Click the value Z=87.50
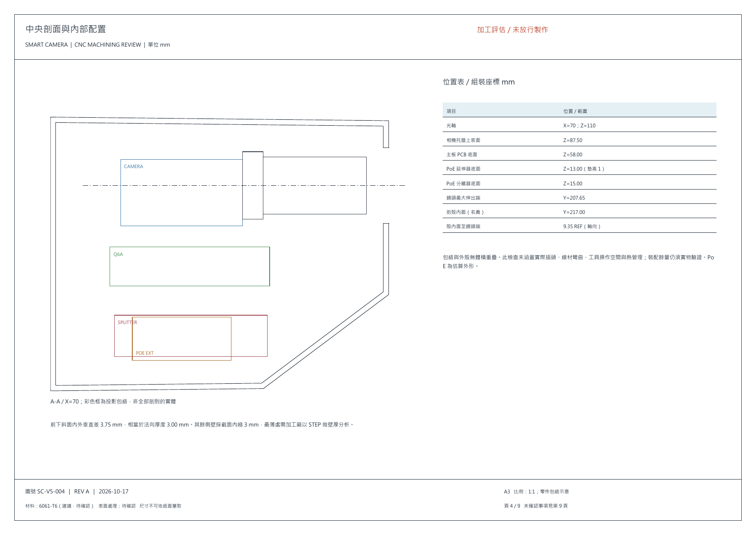Screen dimensions: 756x535 [573, 140]
